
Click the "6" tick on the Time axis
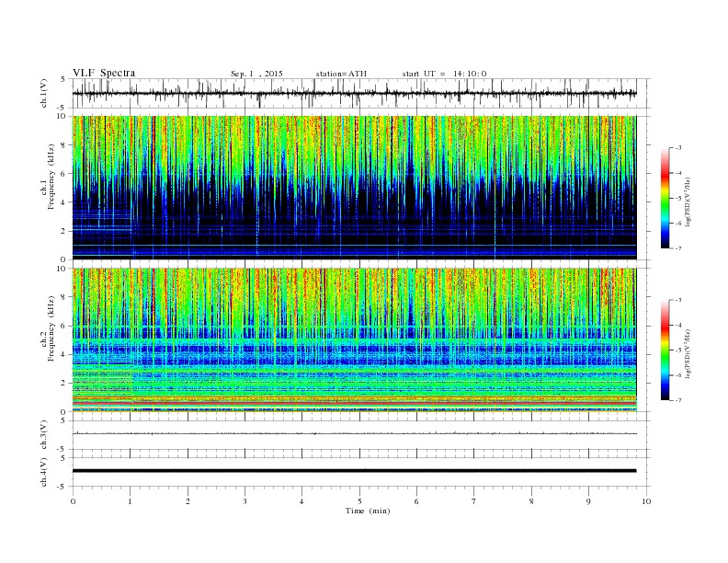tap(416, 501)
